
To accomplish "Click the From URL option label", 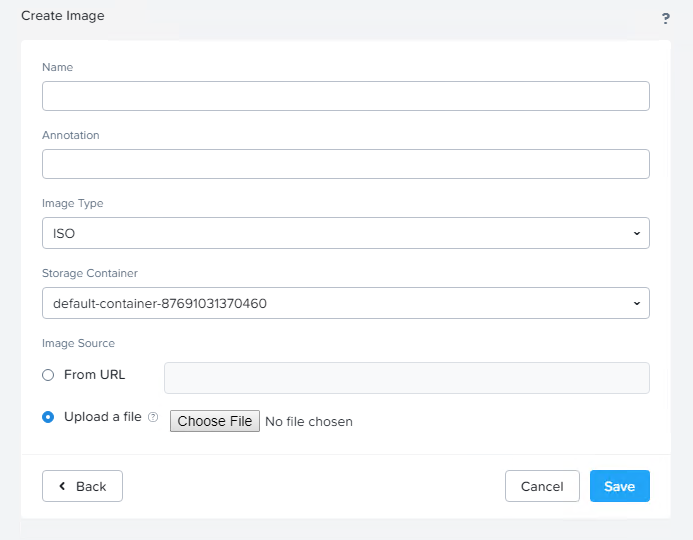I will [94, 375].
